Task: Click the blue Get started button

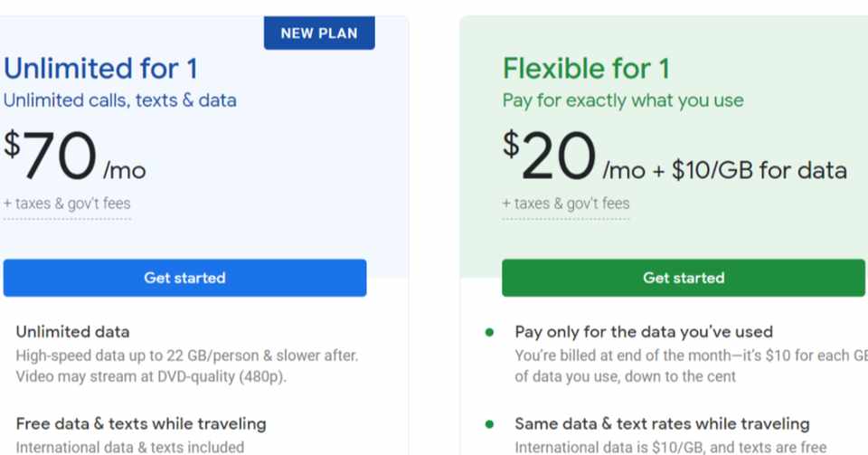Action: click(x=184, y=278)
